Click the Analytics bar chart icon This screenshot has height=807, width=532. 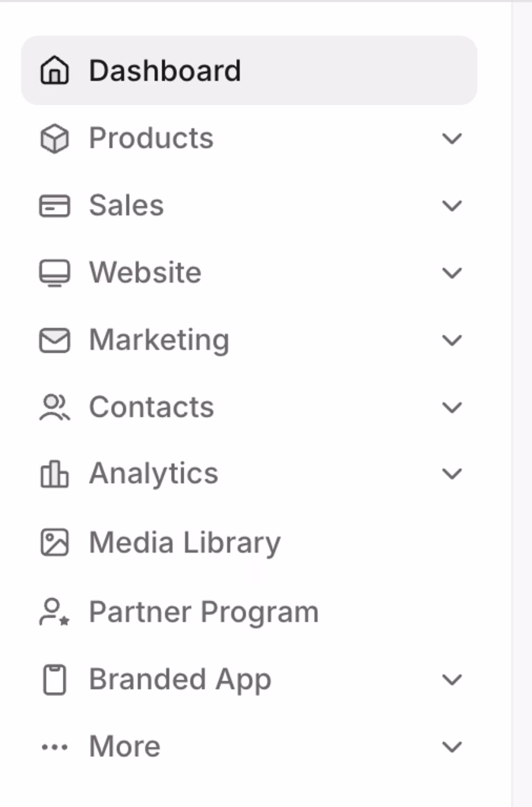54,474
